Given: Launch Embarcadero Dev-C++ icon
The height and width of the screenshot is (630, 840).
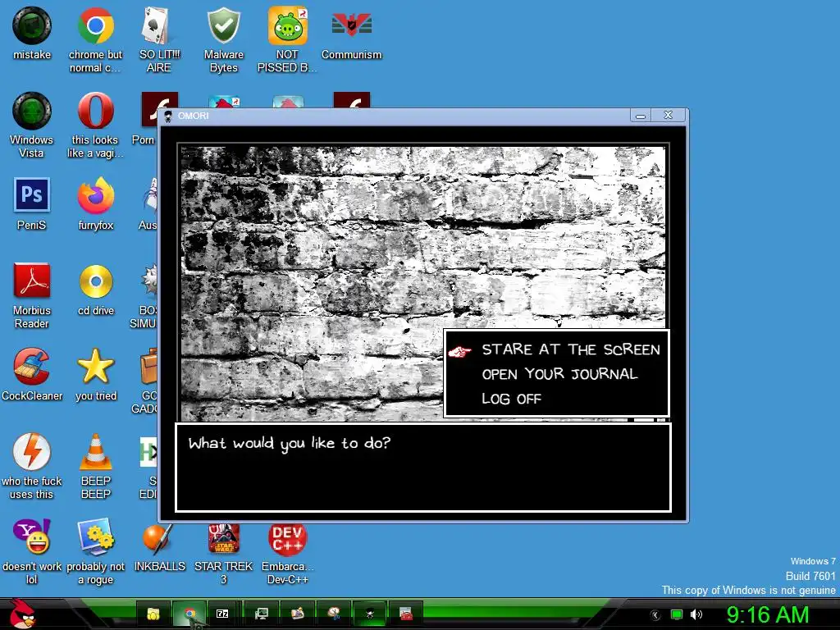Looking at the screenshot, I should tap(288, 540).
